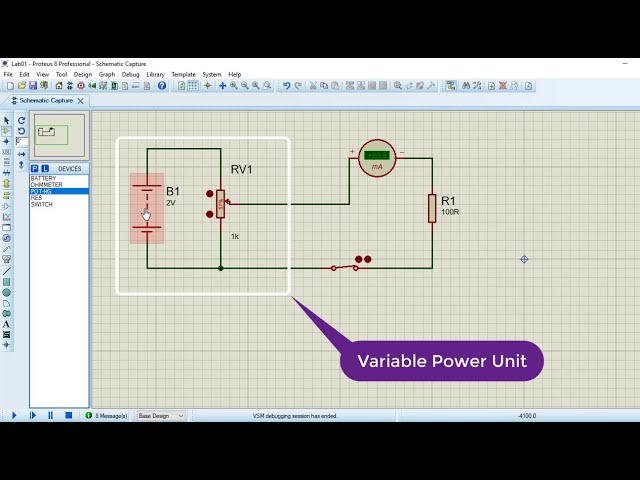
Task: Select the 2D Box graphics tool
Action: tap(6, 282)
